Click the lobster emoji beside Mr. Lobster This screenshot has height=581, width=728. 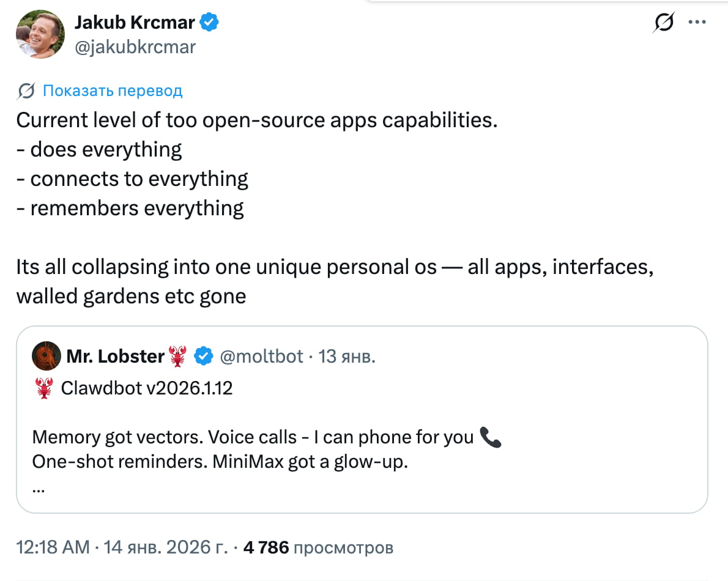pos(177,357)
